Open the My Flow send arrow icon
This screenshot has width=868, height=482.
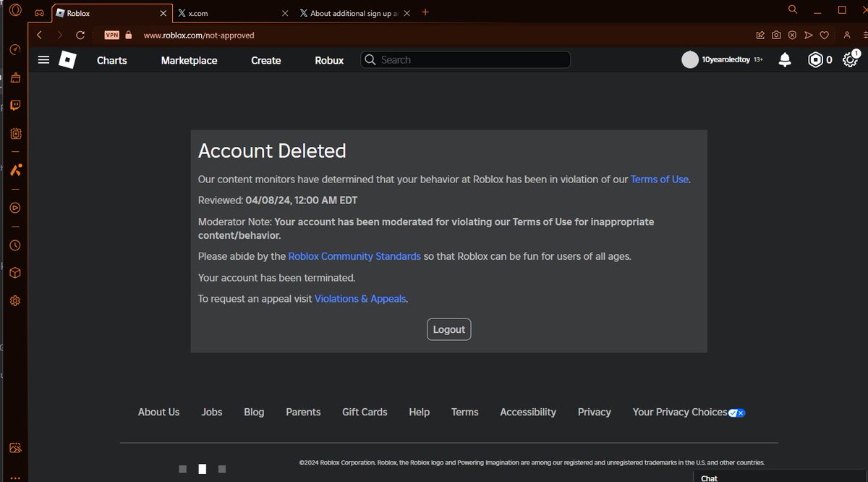(x=809, y=35)
